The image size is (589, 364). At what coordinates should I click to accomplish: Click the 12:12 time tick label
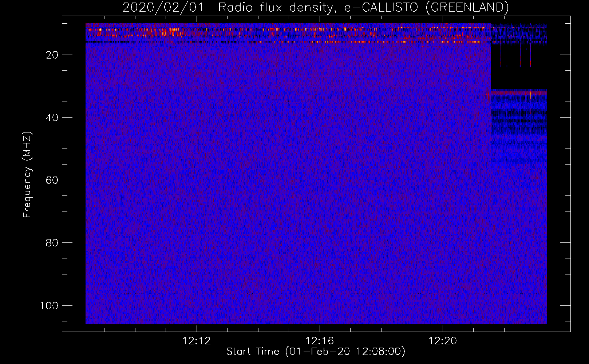click(197, 341)
